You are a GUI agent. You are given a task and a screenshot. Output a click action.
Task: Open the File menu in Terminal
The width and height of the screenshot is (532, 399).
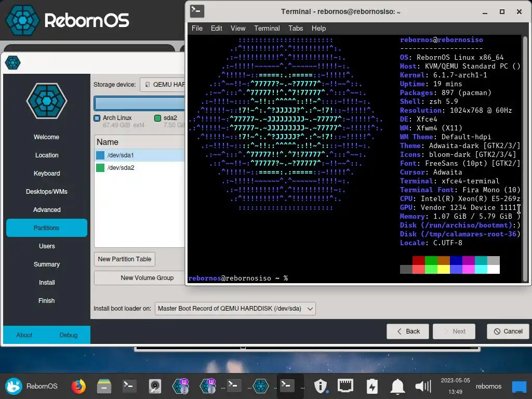pos(197,28)
